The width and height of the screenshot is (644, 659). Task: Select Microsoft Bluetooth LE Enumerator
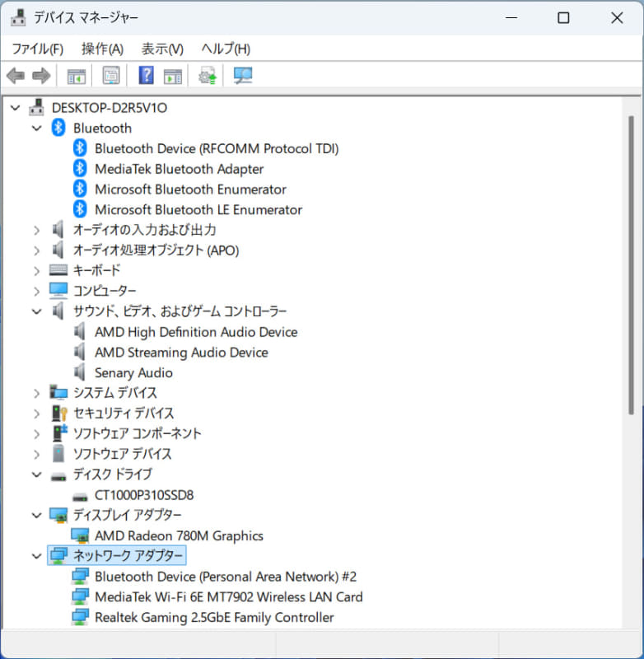198,209
